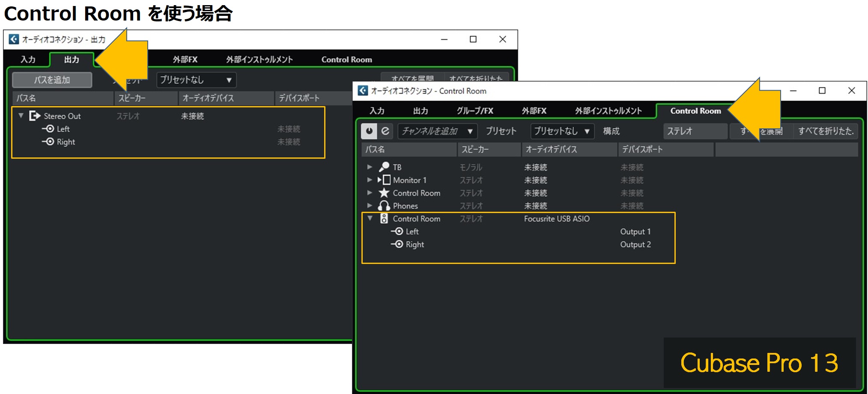
Task: Click the Cubase logo in Control Room window title
Action: tap(363, 91)
